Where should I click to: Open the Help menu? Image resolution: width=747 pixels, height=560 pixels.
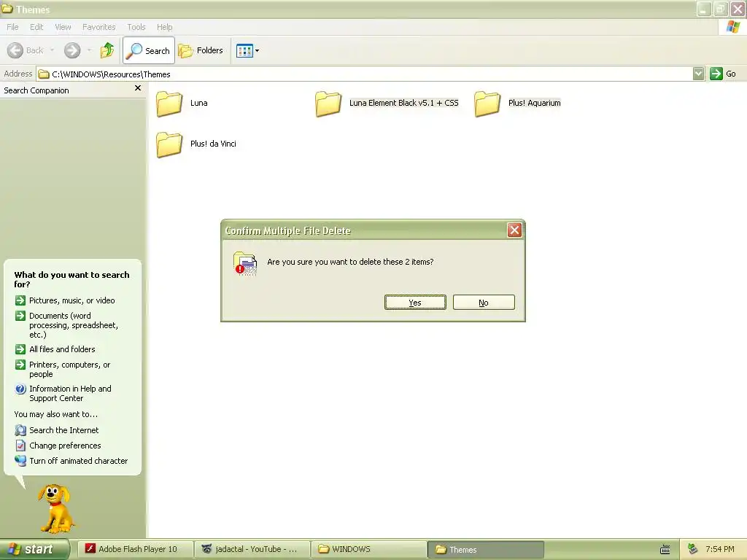(x=164, y=27)
